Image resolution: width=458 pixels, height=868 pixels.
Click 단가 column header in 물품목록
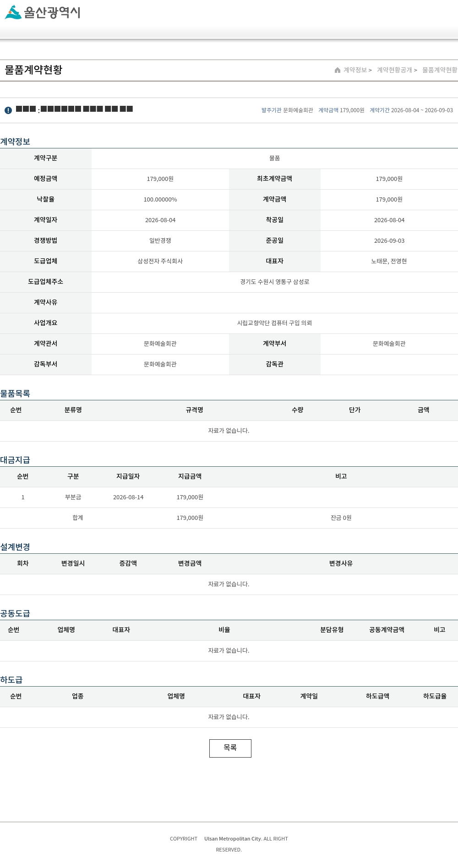[355, 410]
